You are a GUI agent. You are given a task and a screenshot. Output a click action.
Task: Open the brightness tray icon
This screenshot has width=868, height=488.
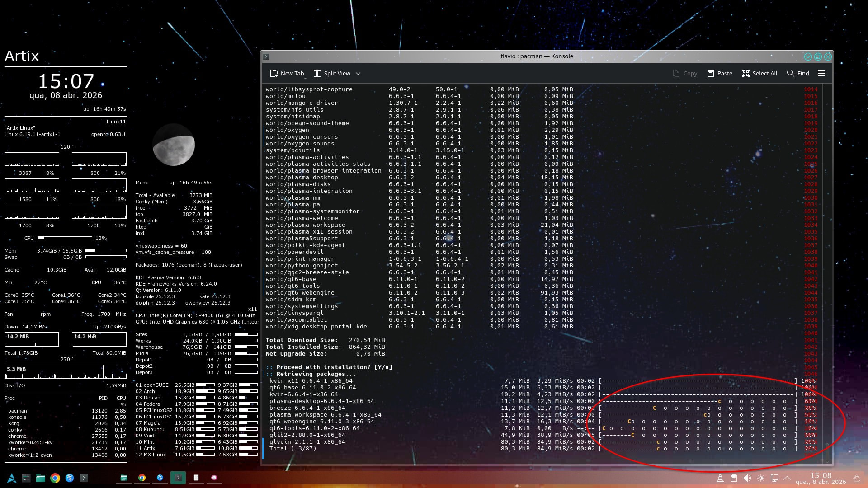[761, 478]
